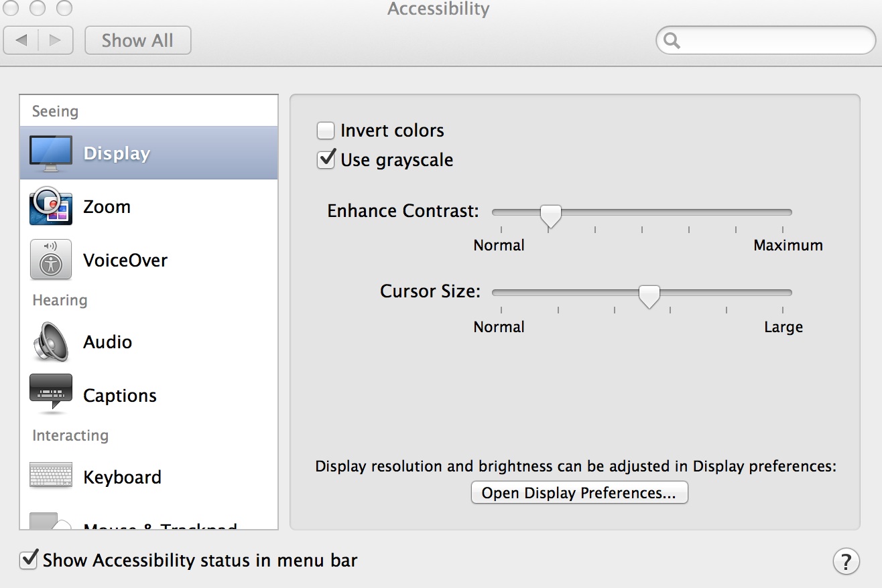Open Display Preferences button

[579, 493]
